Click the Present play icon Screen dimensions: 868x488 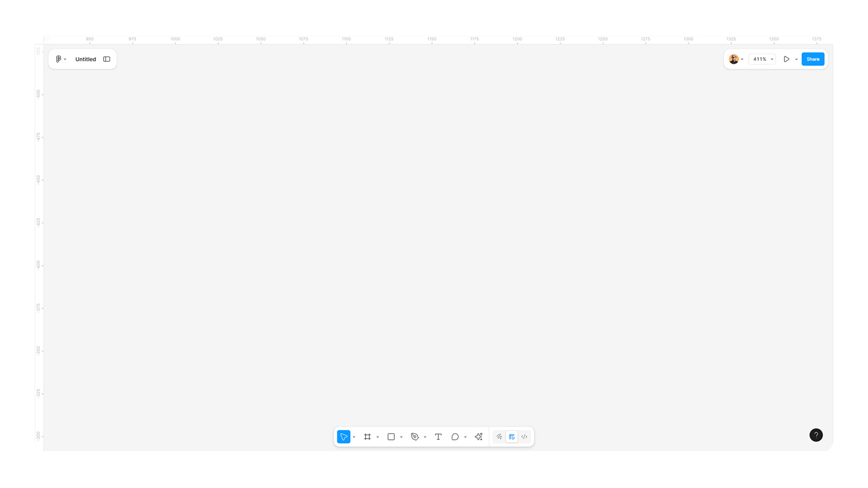click(x=786, y=59)
